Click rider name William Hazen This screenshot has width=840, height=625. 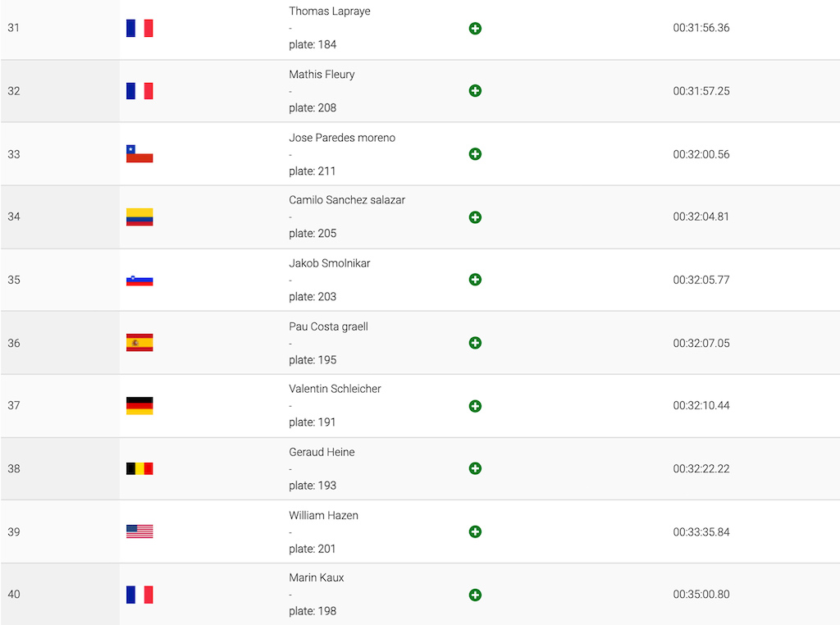(323, 515)
